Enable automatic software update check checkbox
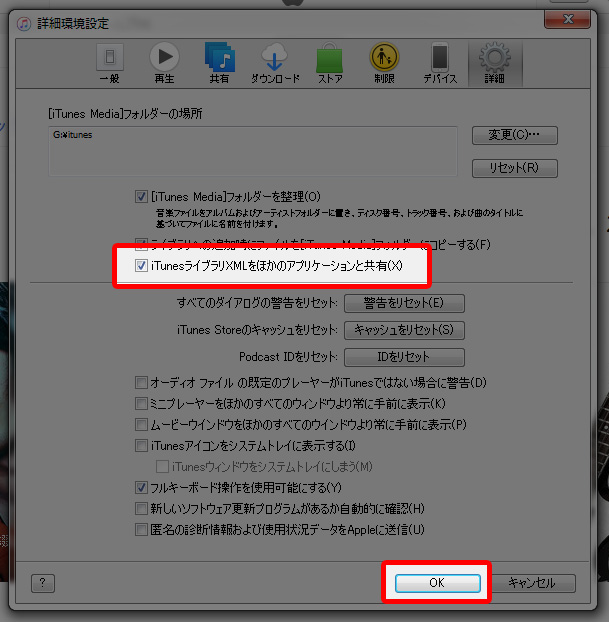Image resolution: width=609 pixels, height=622 pixels. pyautogui.click(x=141, y=509)
